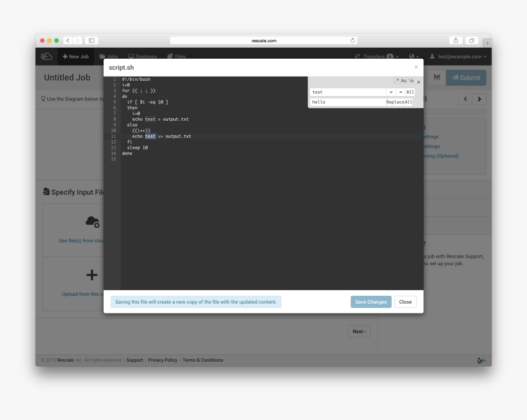Click All button next to Replace

(408, 102)
